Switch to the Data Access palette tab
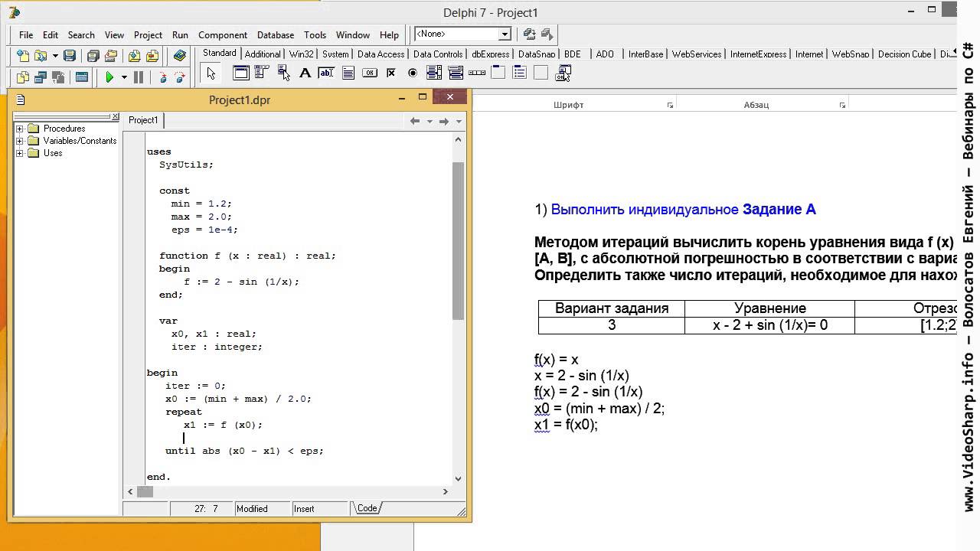The image size is (980, 551). click(381, 54)
